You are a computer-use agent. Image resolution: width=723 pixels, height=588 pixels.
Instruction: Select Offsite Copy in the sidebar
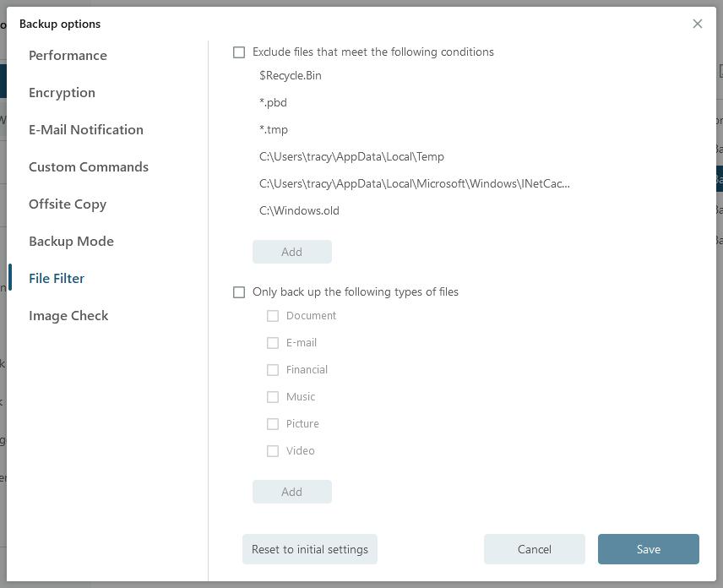coord(67,204)
